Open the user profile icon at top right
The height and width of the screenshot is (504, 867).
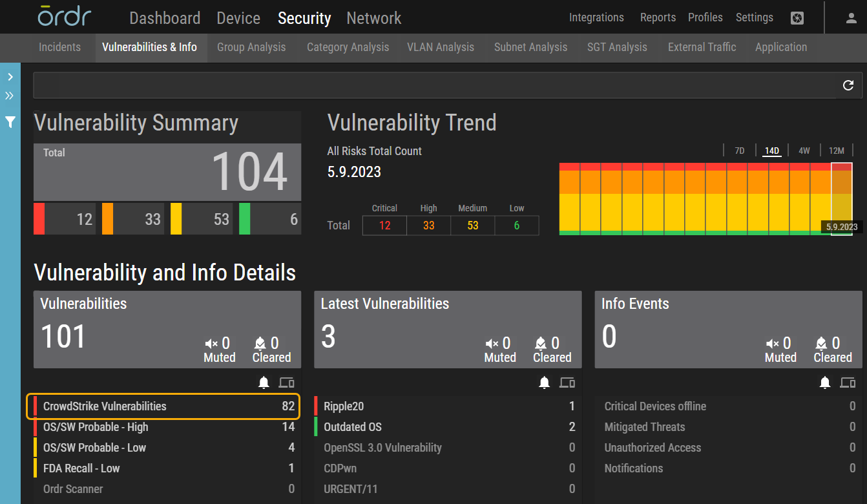pos(851,19)
